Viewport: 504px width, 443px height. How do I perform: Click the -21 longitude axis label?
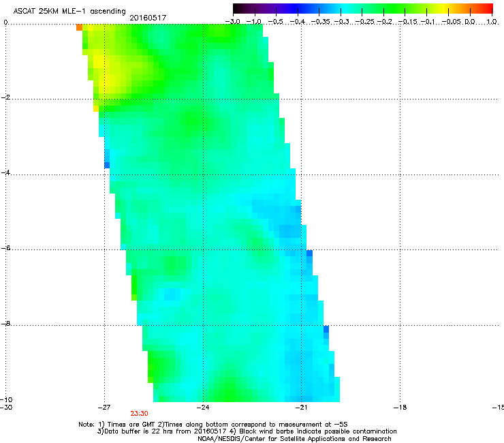pos(301,408)
